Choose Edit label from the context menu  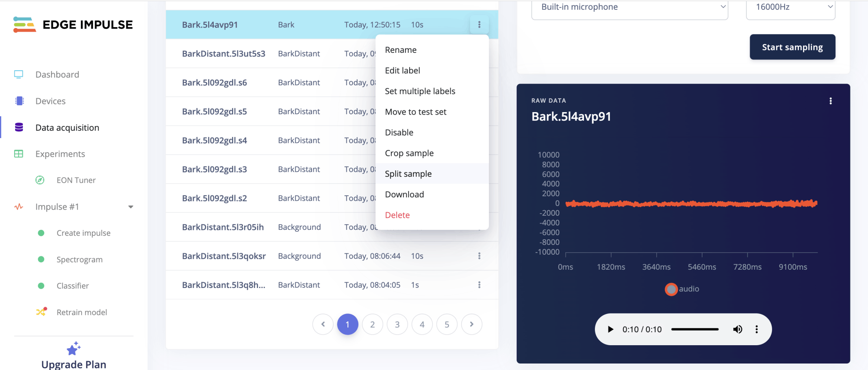(x=432, y=71)
